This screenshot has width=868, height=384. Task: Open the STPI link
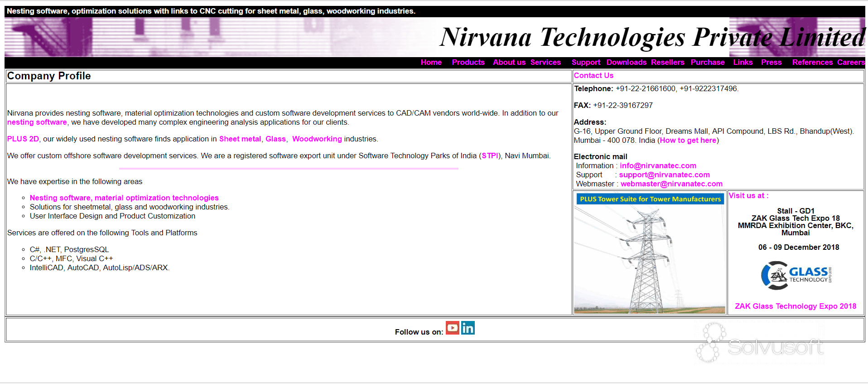point(490,156)
